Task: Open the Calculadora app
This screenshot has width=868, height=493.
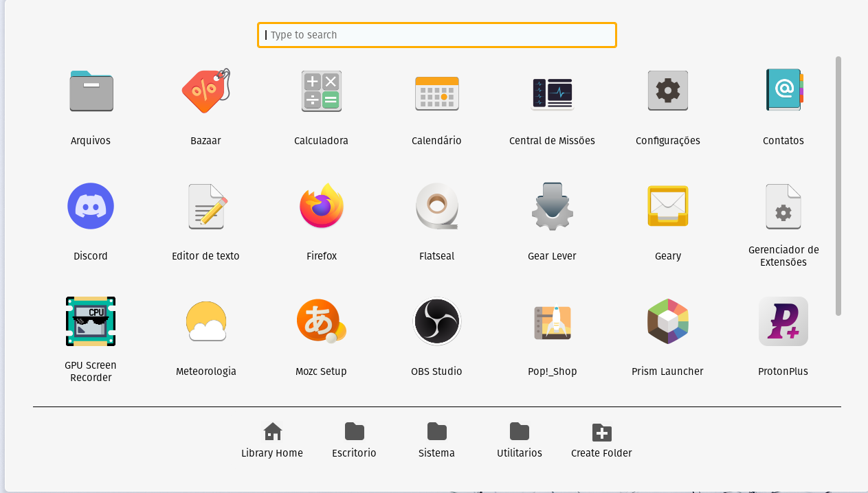Action: click(x=321, y=91)
